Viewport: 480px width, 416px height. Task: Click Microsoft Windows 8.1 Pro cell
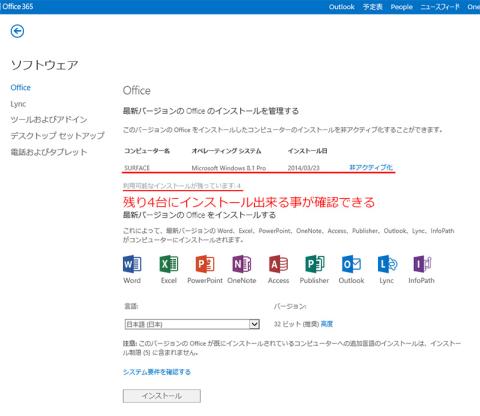(229, 168)
